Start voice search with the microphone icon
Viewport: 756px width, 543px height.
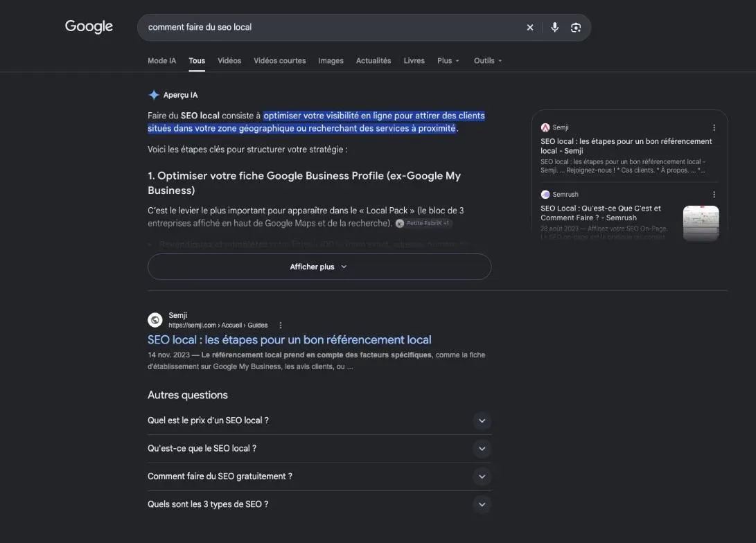pos(554,28)
